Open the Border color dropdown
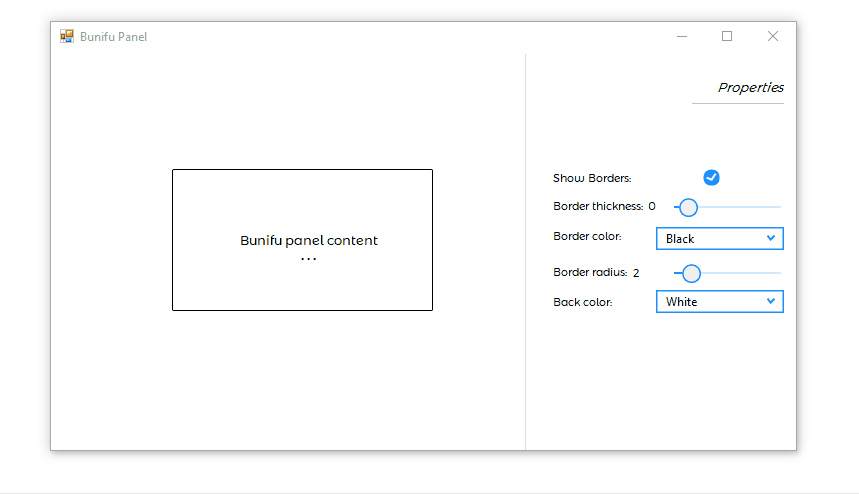Viewport: 859px width, 494px height. [720, 238]
